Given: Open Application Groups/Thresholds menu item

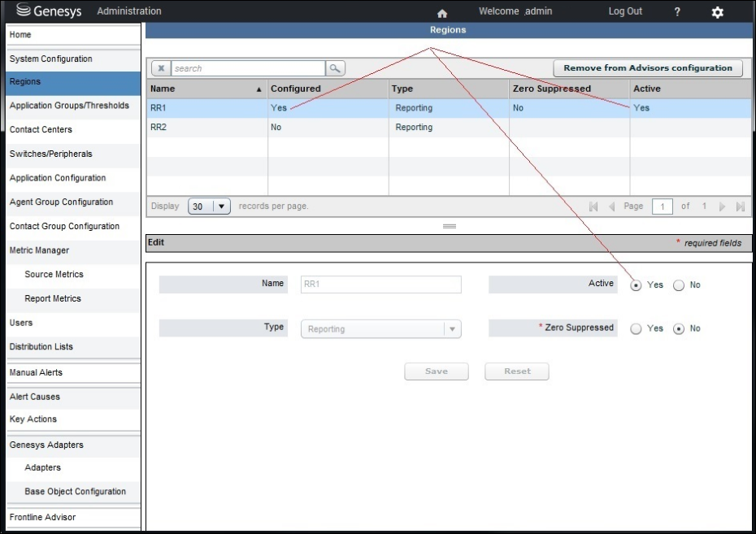Looking at the screenshot, I should coord(69,106).
